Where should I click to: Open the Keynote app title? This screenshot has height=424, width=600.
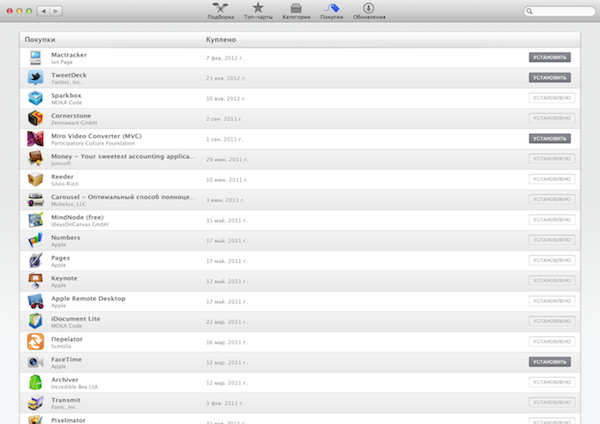[x=64, y=278]
